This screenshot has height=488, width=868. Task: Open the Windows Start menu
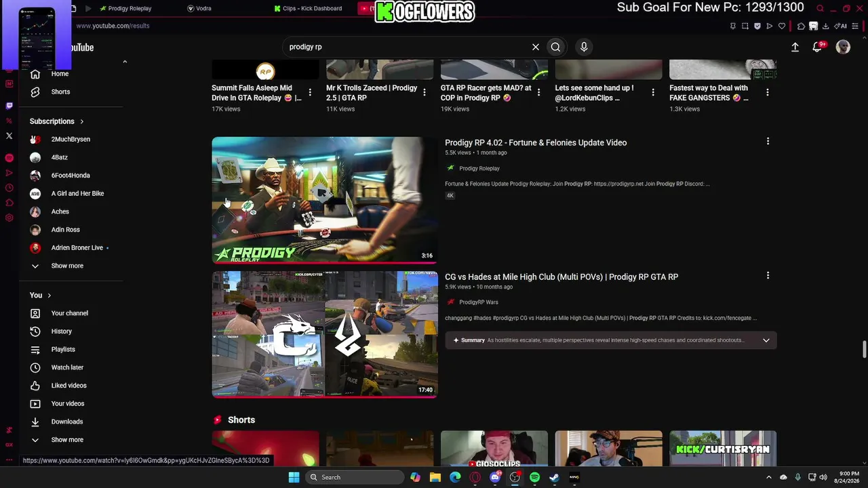(294, 477)
